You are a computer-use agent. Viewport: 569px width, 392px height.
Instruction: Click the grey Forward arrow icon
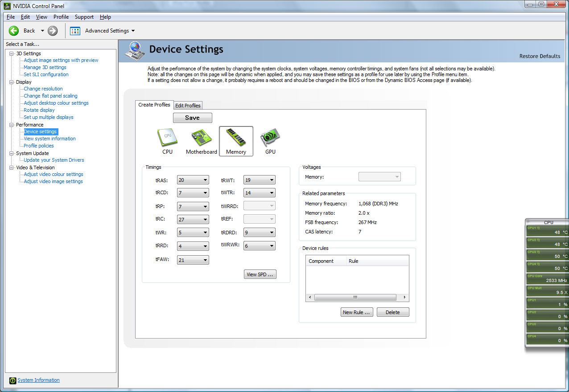click(53, 31)
